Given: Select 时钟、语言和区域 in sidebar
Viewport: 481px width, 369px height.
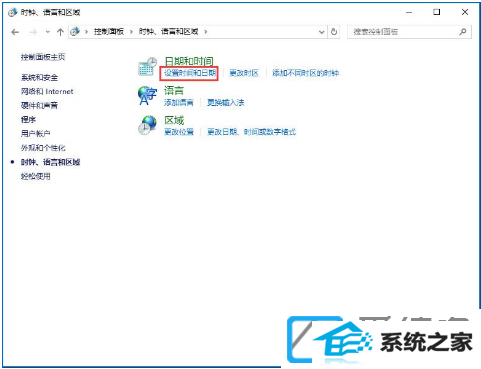Looking at the screenshot, I should pyautogui.click(x=50, y=162).
